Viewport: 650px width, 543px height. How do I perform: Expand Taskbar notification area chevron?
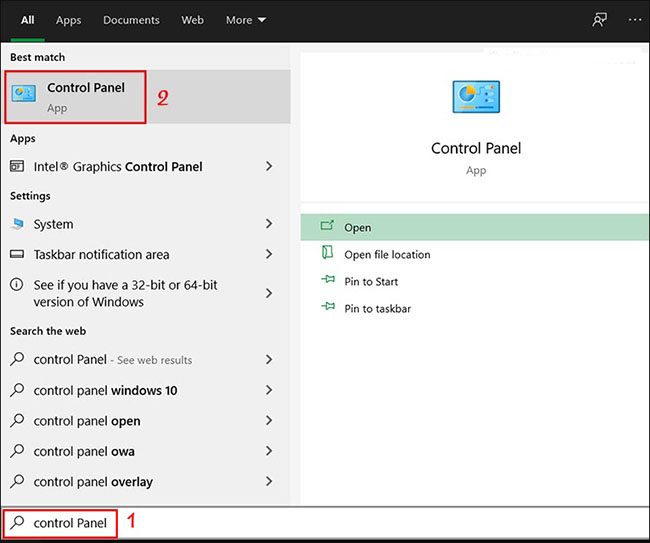coord(269,254)
